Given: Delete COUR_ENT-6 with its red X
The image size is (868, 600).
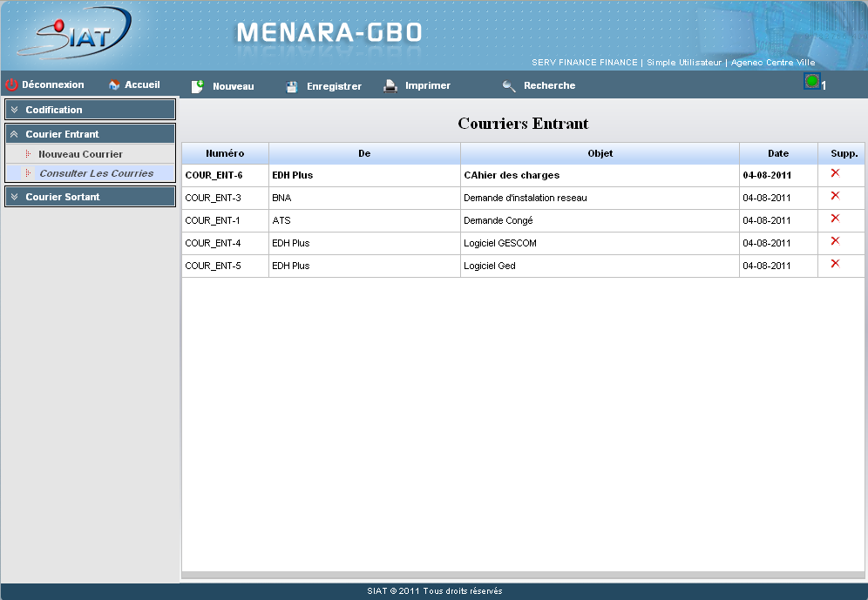Looking at the screenshot, I should [836, 173].
